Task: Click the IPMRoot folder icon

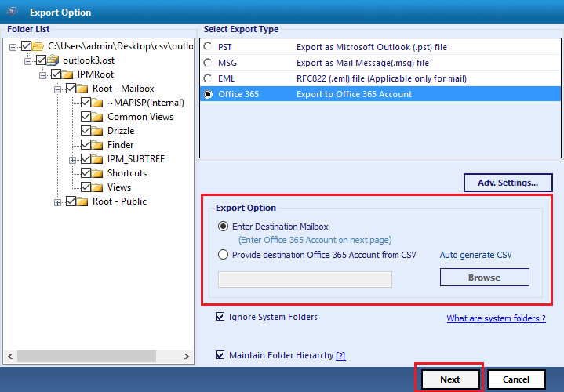Action: pos(67,74)
